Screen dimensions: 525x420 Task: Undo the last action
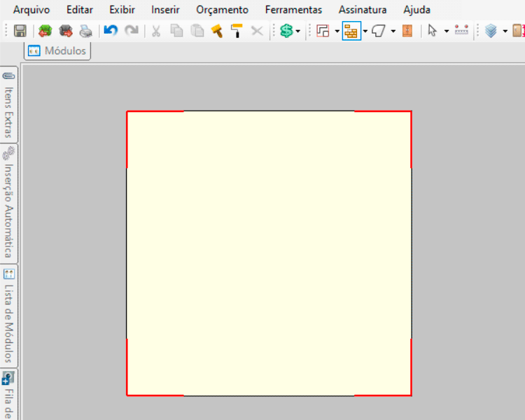point(111,31)
